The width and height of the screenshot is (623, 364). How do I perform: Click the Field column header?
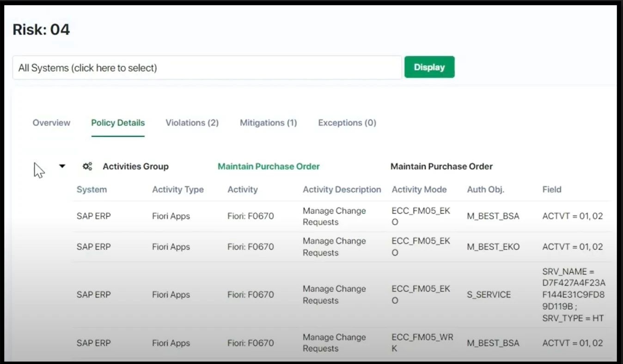coord(552,189)
